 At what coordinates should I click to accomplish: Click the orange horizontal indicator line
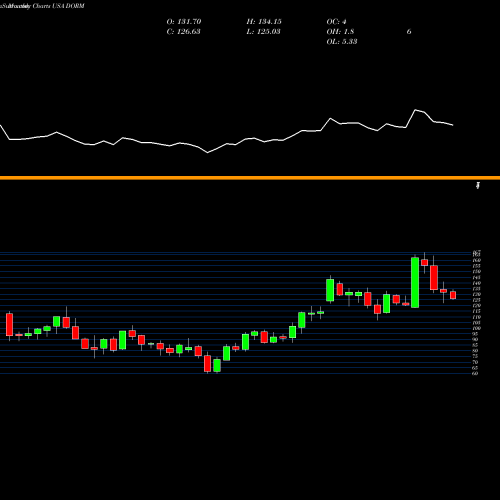pyautogui.click(x=250, y=178)
